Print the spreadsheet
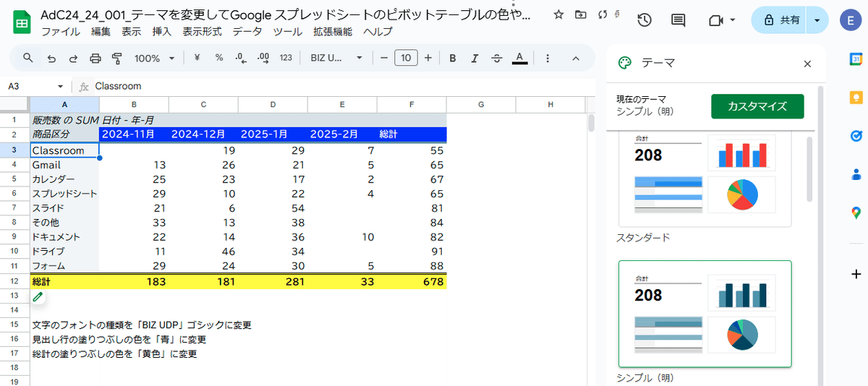Viewport: 868px width, 386px height. pos(95,59)
